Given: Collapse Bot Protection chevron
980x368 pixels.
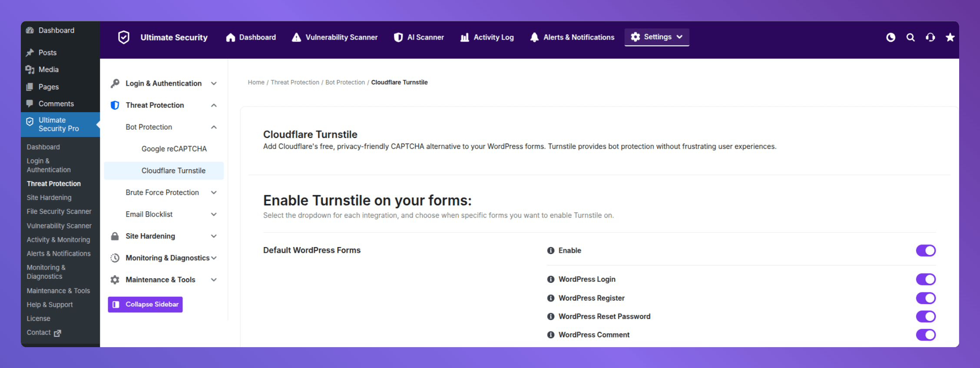Looking at the screenshot, I should pyautogui.click(x=214, y=127).
